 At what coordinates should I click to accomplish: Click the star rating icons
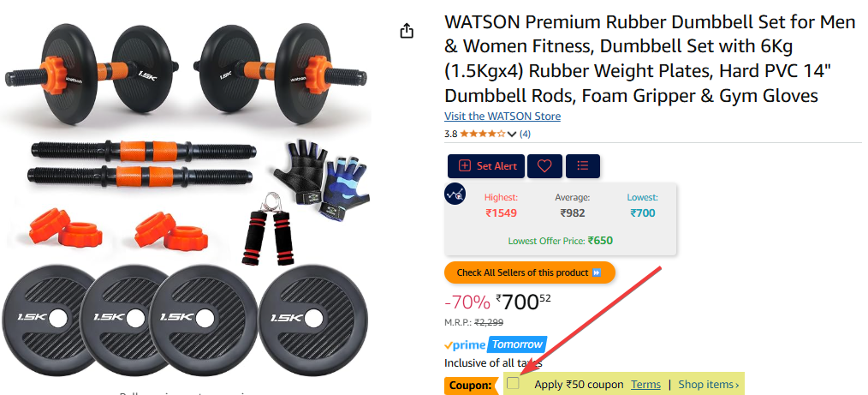[482, 134]
